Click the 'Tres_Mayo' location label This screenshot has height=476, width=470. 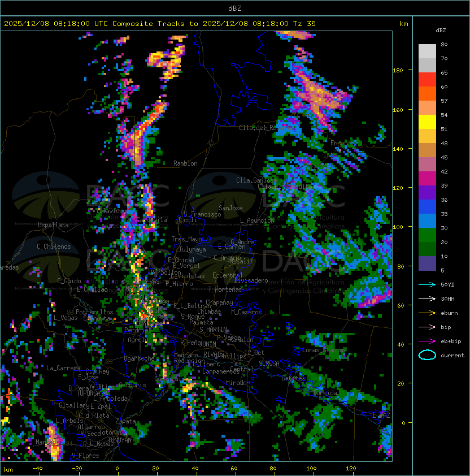[186, 239]
